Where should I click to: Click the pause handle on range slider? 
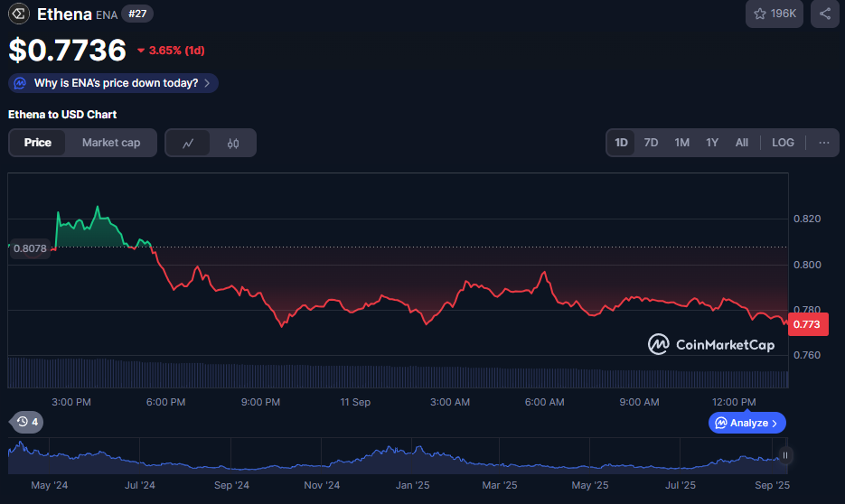785,455
